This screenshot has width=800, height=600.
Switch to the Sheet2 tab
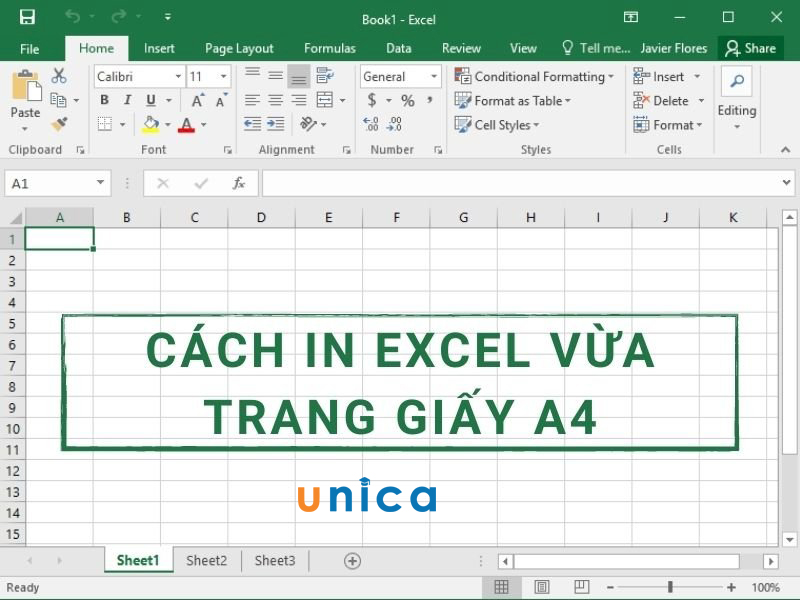(x=206, y=561)
